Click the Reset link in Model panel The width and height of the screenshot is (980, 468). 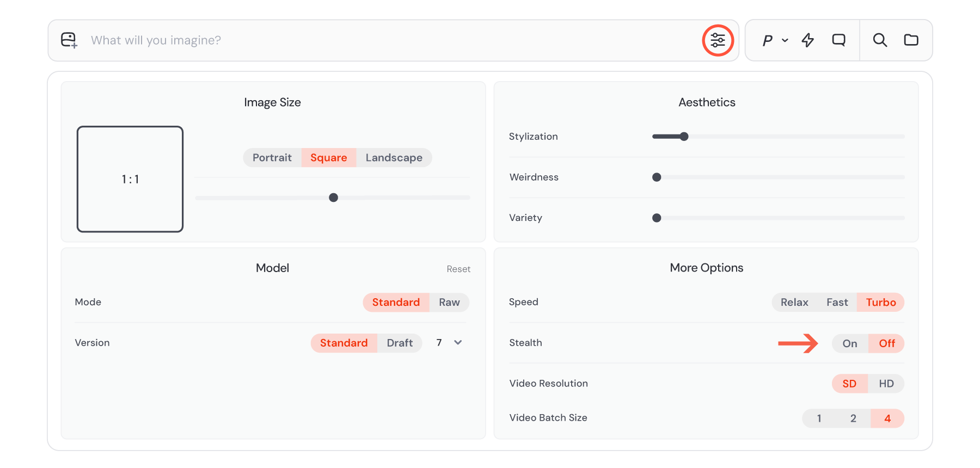[x=458, y=269]
